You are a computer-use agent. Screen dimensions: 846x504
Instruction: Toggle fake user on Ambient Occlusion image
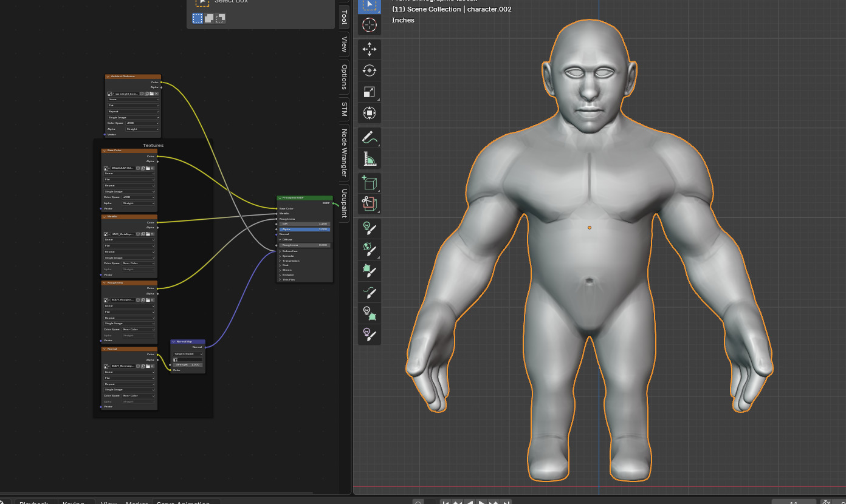(142, 94)
